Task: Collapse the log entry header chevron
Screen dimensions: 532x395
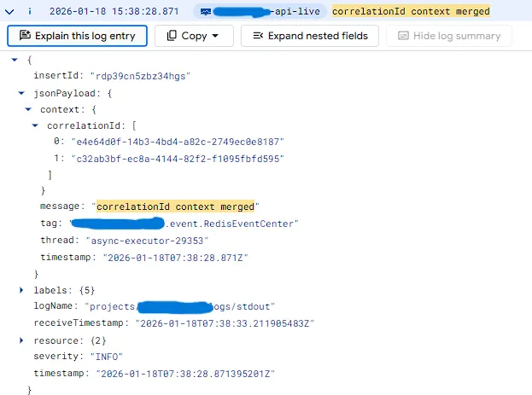Action: pos(9,12)
